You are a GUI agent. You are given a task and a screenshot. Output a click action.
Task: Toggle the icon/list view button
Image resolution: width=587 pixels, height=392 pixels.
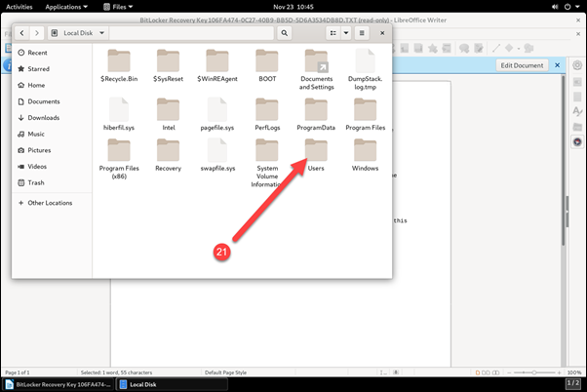coord(333,33)
